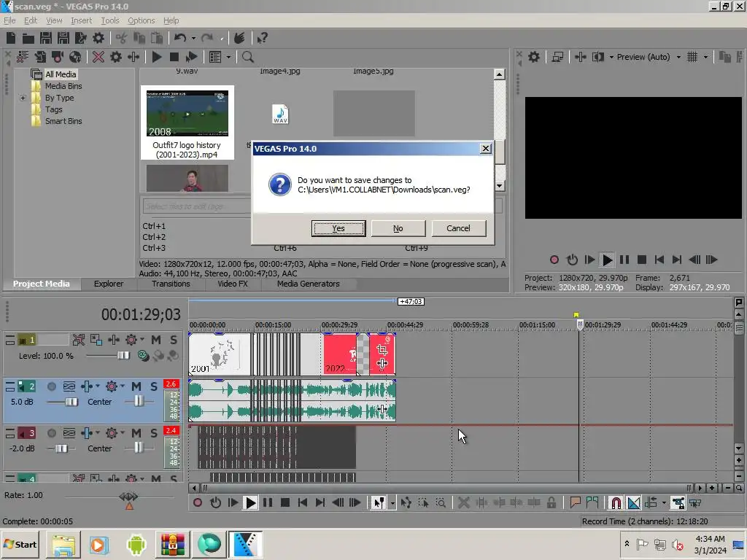
Task: Click Cancel in the save dialog
Action: pyautogui.click(x=458, y=228)
